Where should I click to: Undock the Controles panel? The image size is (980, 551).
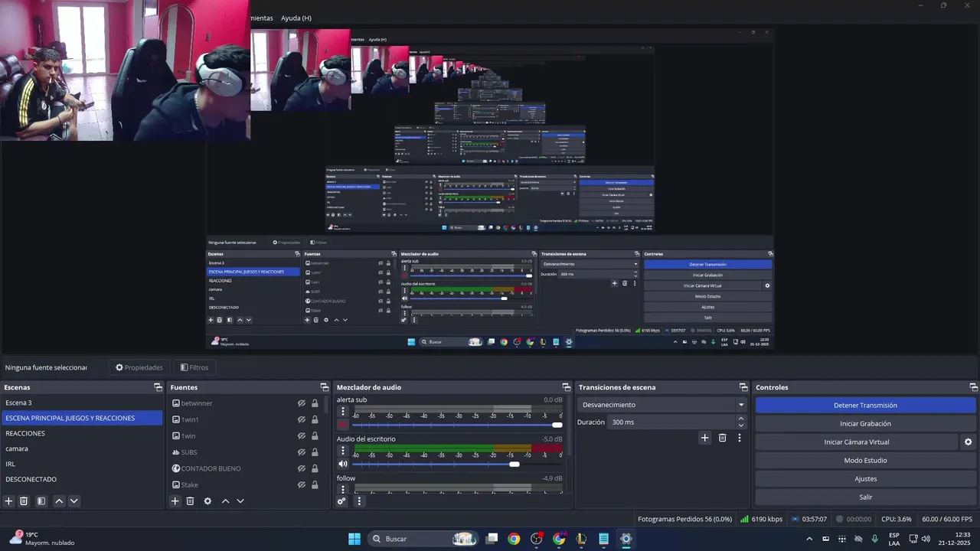point(973,387)
